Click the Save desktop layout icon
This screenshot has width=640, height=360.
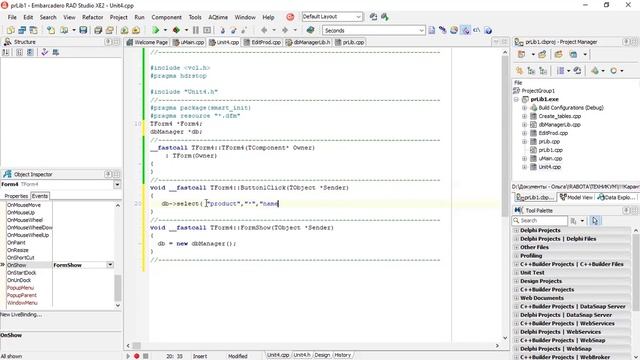point(373,17)
